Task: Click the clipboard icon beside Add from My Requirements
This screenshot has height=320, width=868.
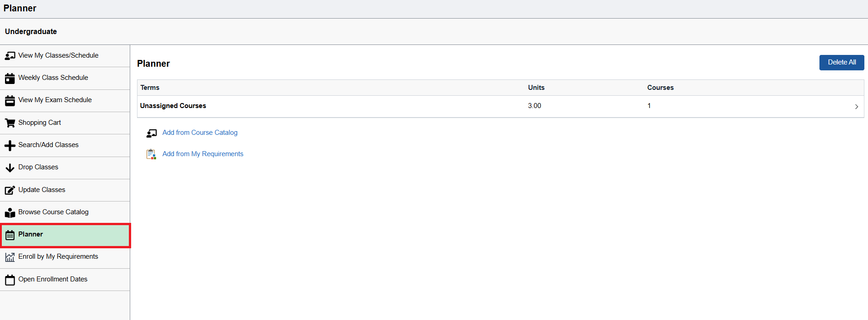Action: (x=151, y=154)
